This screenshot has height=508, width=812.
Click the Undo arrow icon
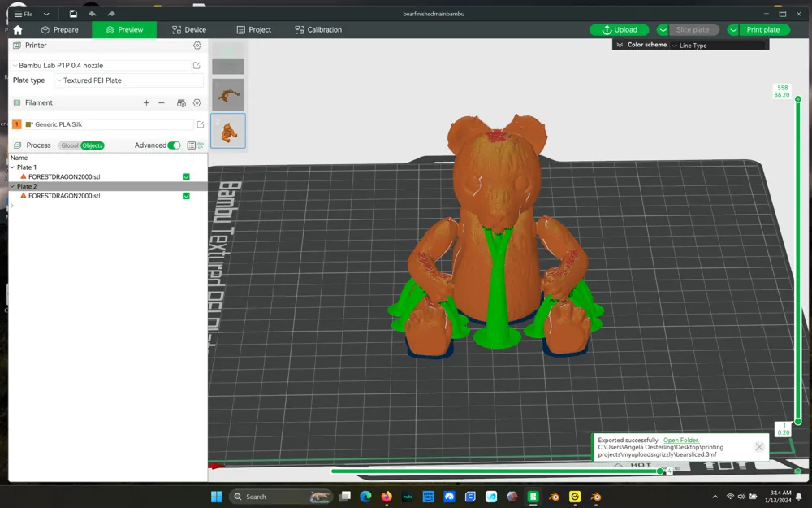pyautogui.click(x=92, y=14)
